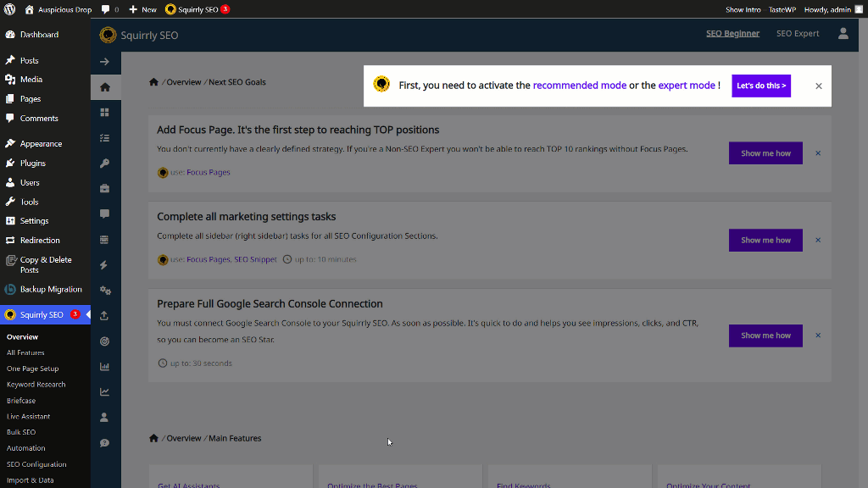Click the user profile icon in Squirrly header

pos(843,34)
